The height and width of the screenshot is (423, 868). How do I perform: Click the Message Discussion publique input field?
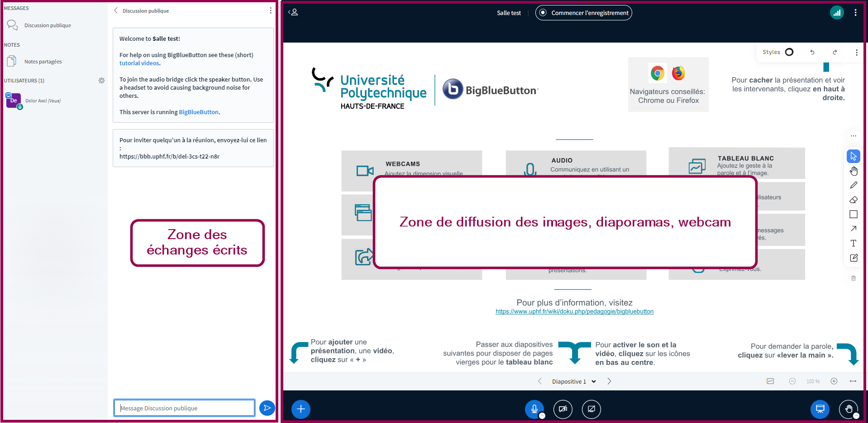tap(184, 408)
